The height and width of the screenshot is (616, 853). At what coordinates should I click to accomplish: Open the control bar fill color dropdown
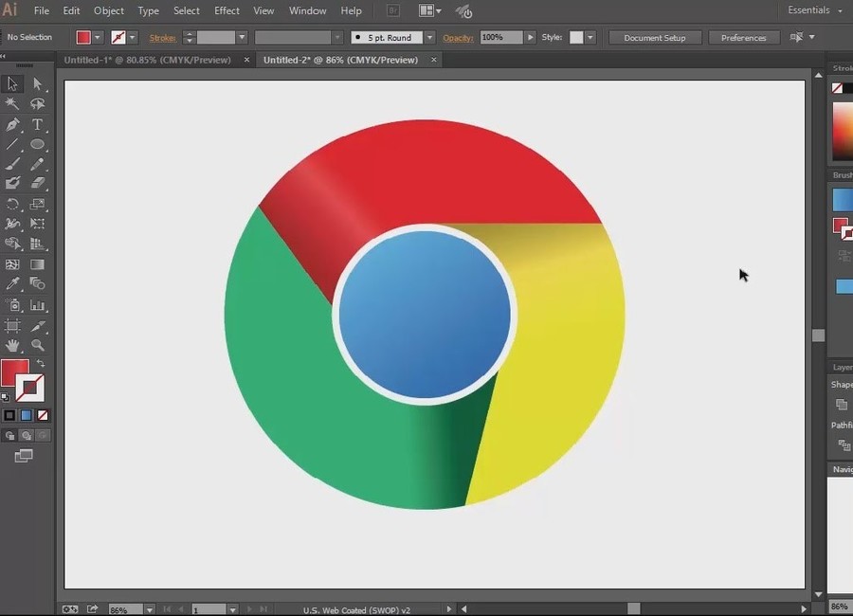click(x=98, y=37)
